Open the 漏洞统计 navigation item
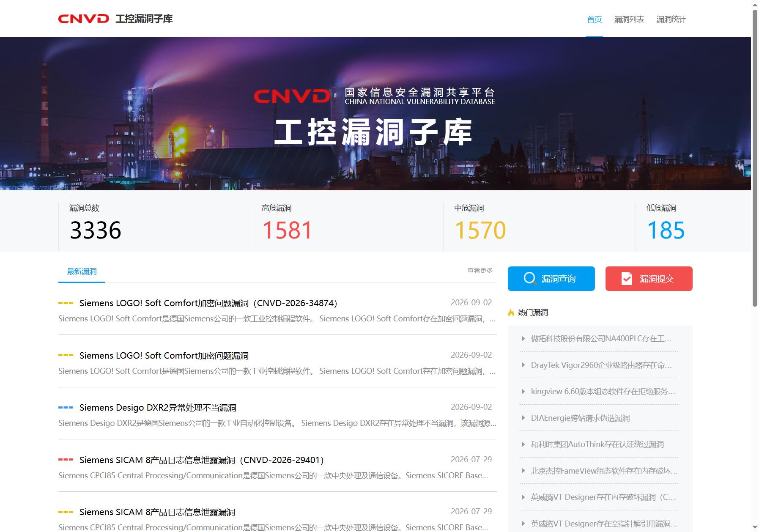The width and height of the screenshot is (759, 532). click(x=671, y=19)
